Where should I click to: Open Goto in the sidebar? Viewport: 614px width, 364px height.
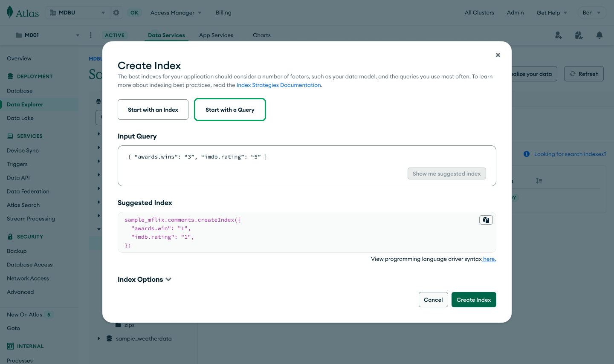pos(13,328)
